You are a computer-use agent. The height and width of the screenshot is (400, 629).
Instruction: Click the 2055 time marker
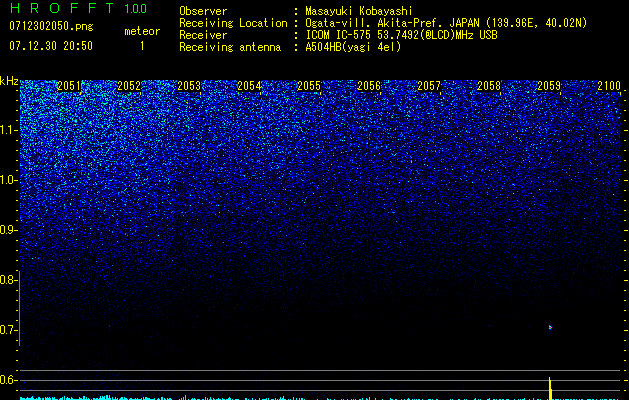(x=309, y=86)
